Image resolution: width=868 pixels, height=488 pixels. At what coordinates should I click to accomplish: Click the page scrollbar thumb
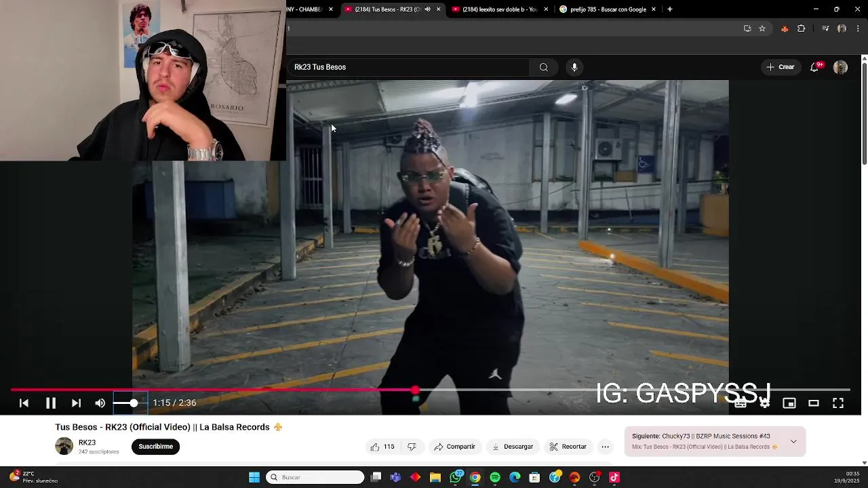click(864, 114)
